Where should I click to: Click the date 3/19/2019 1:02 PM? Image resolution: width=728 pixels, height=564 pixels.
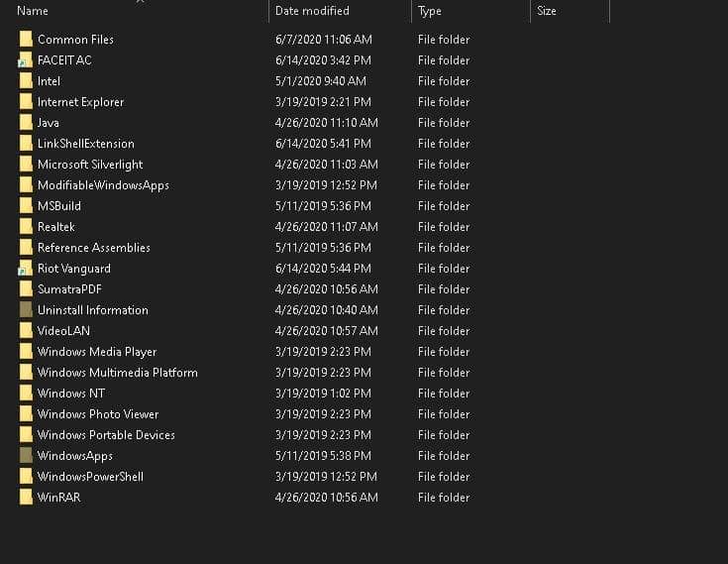coord(323,394)
